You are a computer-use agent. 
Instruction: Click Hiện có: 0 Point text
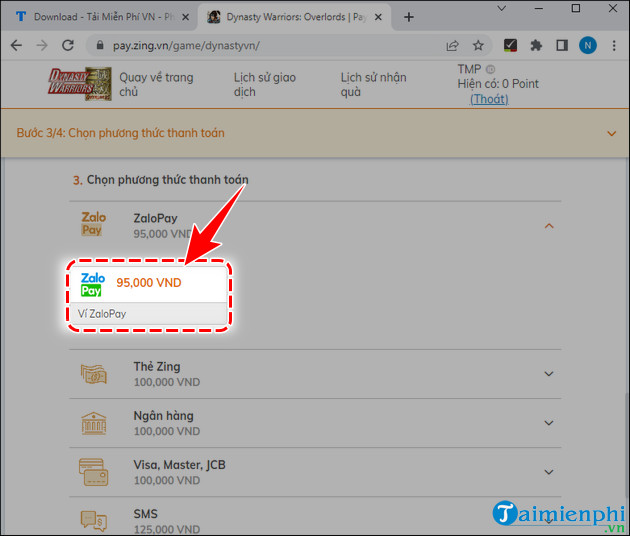point(498,84)
